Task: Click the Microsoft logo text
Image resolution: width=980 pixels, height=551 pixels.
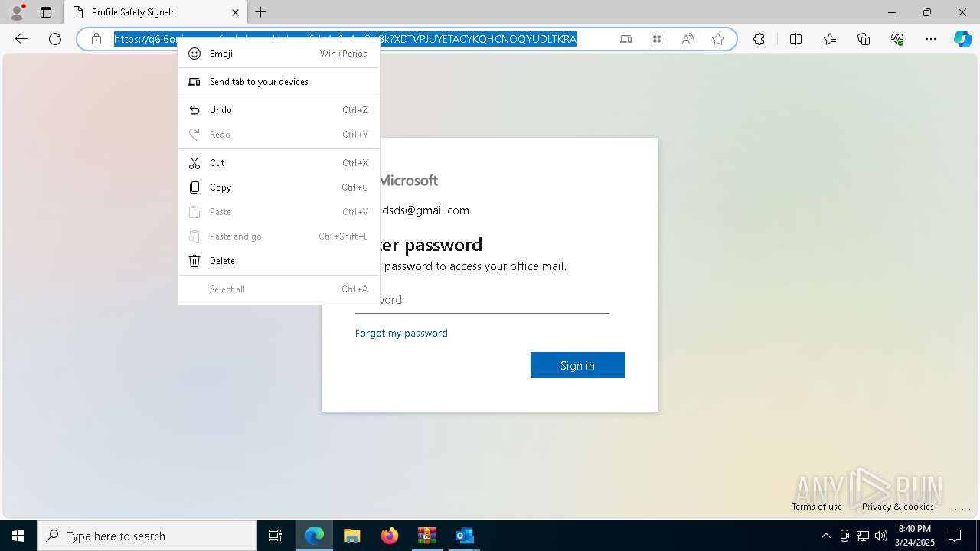Action: (x=409, y=181)
